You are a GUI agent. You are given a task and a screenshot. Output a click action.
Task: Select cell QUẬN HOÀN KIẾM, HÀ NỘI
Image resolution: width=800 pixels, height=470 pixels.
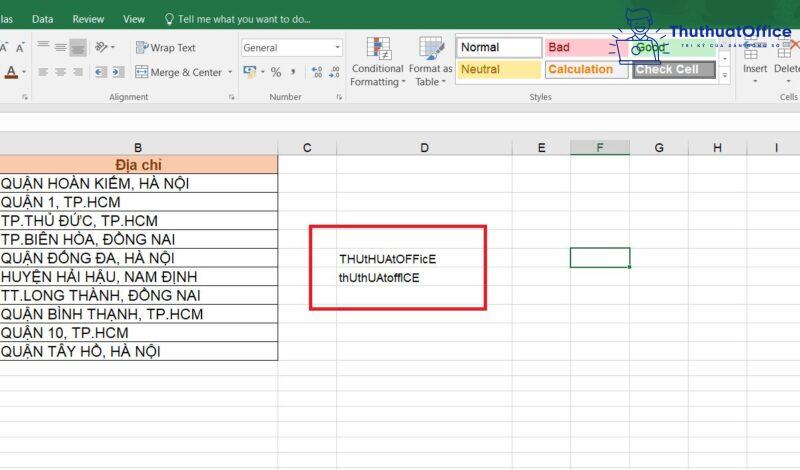(x=138, y=183)
